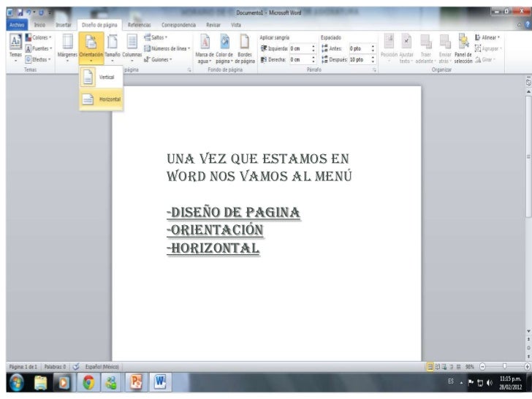This screenshot has width=532, height=399.
Task: Open Color de página button
Action: 224,48
